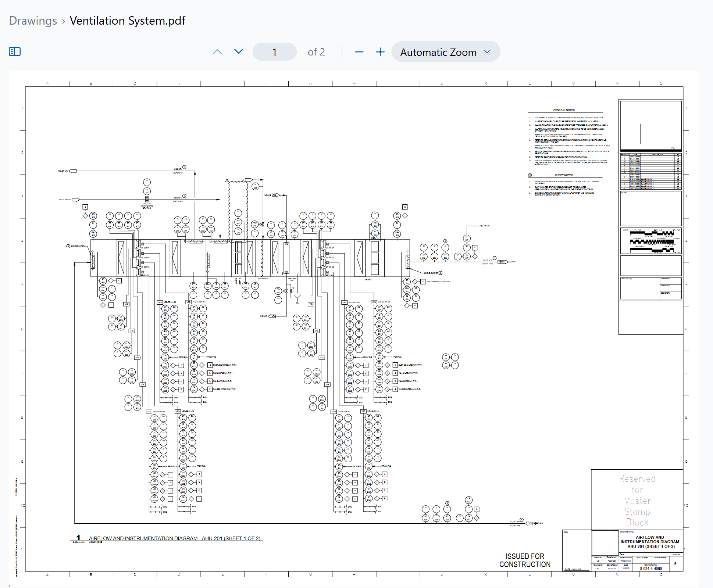Viewport: 713px width, 588px height.
Task: Go to next page arrow
Action: tap(239, 52)
